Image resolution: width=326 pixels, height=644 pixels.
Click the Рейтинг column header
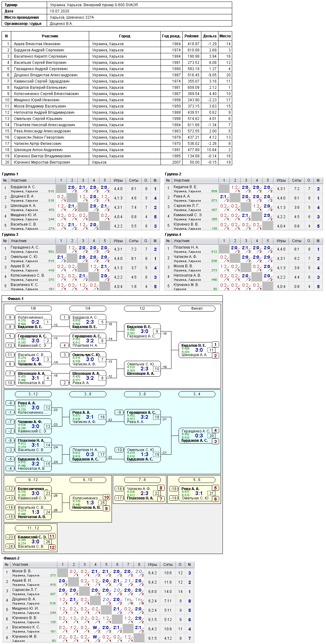pyautogui.click(x=192, y=36)
